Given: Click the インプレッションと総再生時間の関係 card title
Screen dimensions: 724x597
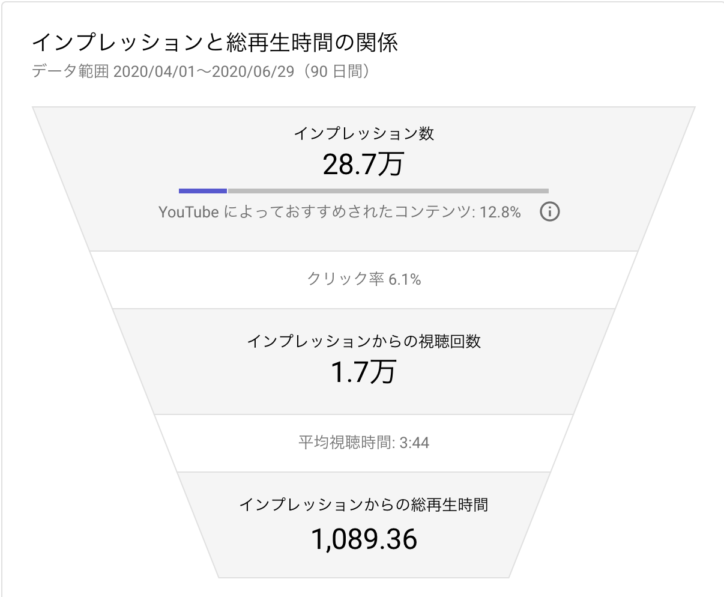Looking at the screenshot, I should (x=215, y=43).
